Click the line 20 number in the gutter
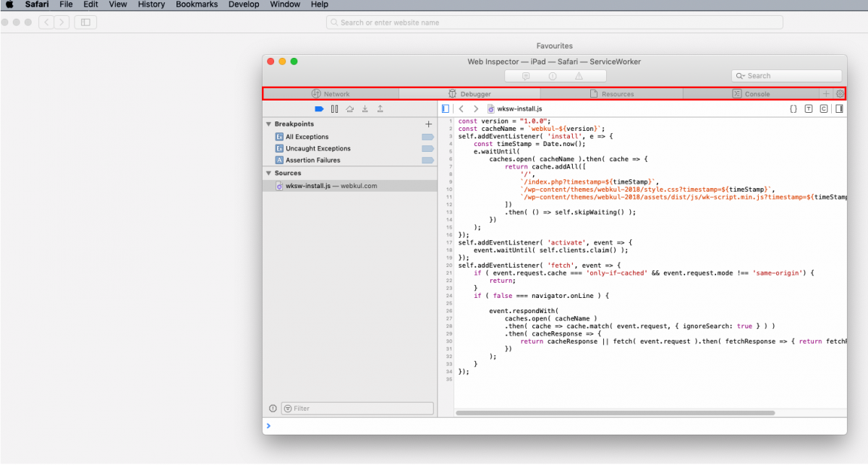The height and width of the screenshot is (465, 868). click(449, 265)
